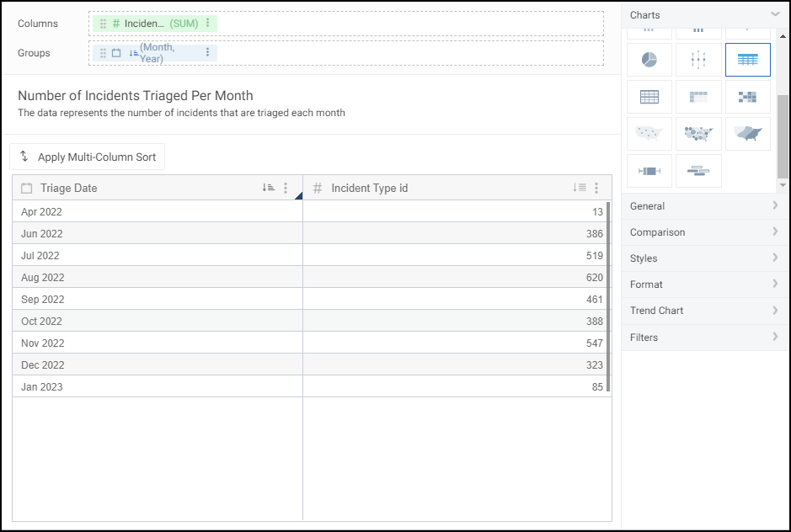Pick the US bubble map chart
Image resolution: width=791 pixels, height=532 pixels.
pyautogui.click(x=698, y=134)
